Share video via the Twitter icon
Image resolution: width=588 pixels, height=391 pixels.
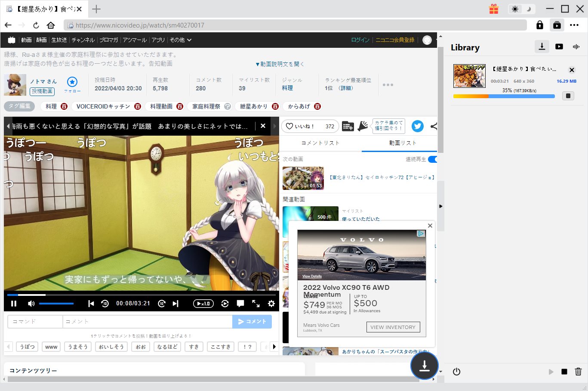[x=417, y=126]
